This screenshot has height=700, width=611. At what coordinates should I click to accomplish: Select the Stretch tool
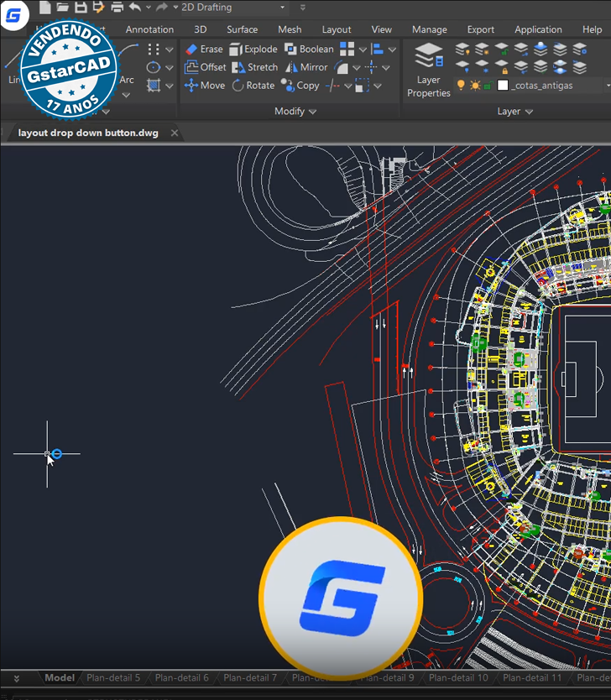pos(255,67)
